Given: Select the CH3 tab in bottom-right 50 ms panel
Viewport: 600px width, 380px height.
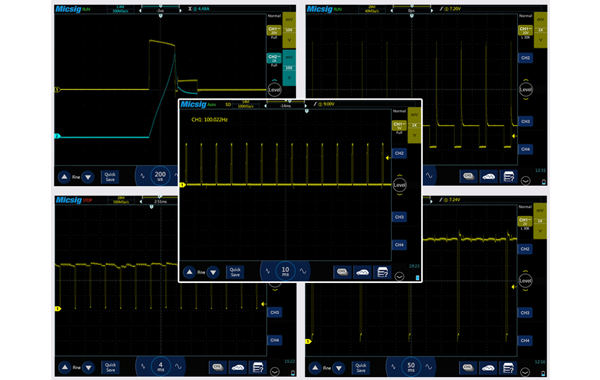Looking at the screenshot, I should (525, 313).
